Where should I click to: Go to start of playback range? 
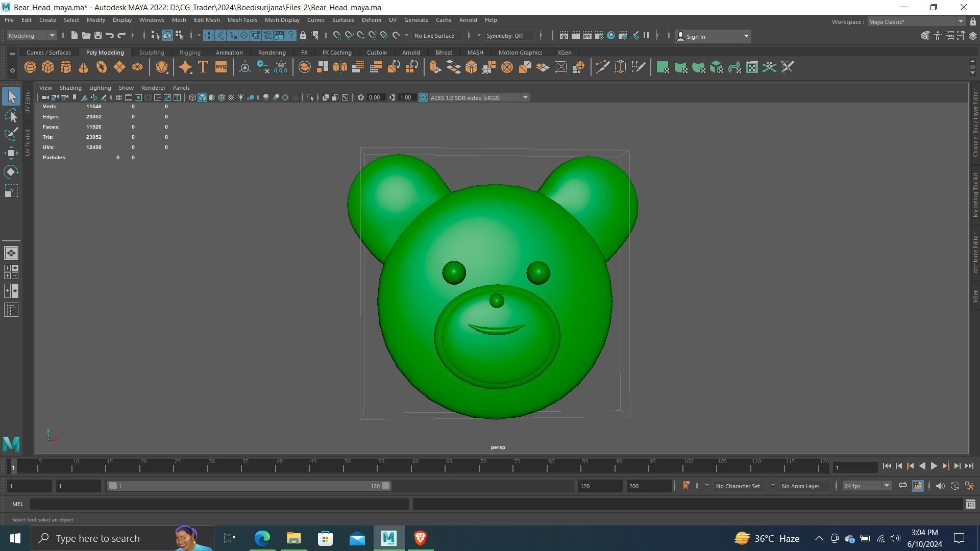[887, 466]
